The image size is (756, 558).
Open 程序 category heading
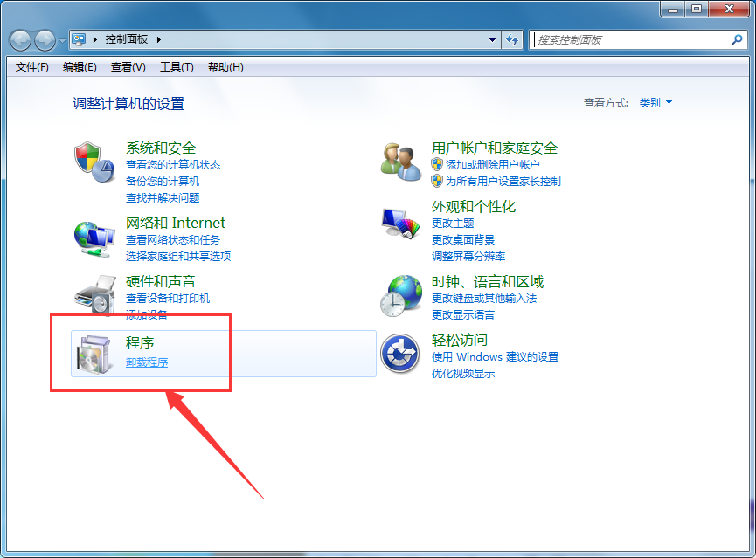click(x=140, y=342)
